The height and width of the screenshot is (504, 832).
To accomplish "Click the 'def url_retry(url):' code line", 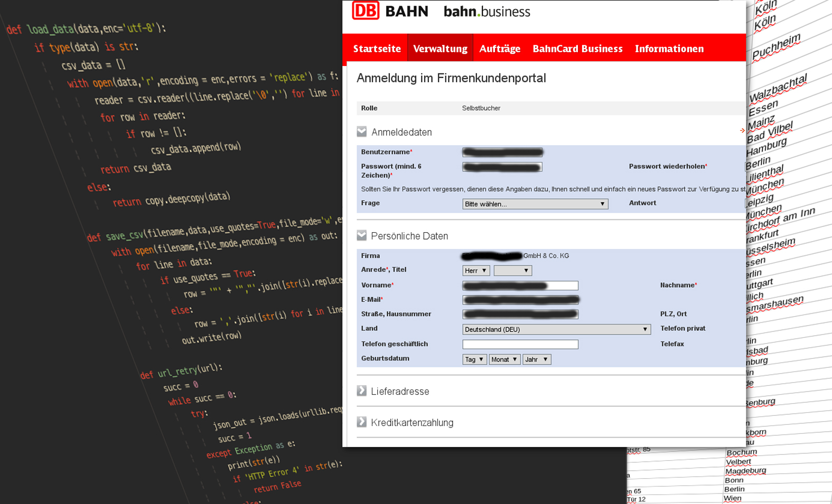I will pyautogui.click(x=181, y=370).
